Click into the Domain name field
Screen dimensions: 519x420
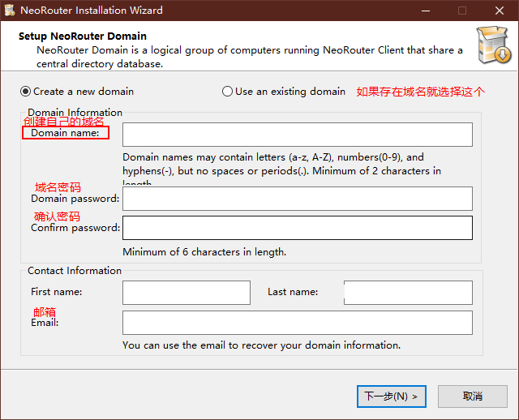[x=298, y=135]
